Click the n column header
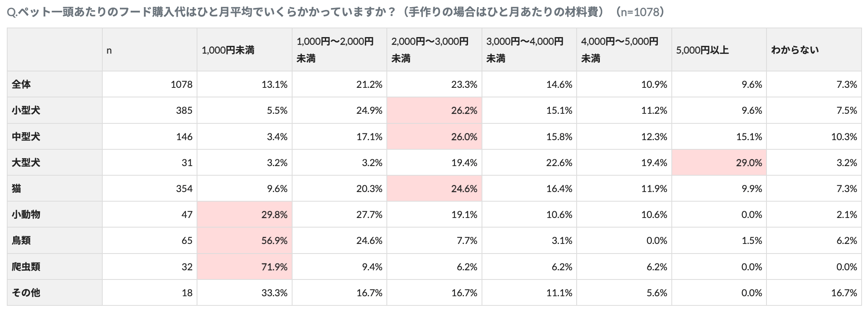Viewport: 868px width, 311px height. [x=109, y=51]
